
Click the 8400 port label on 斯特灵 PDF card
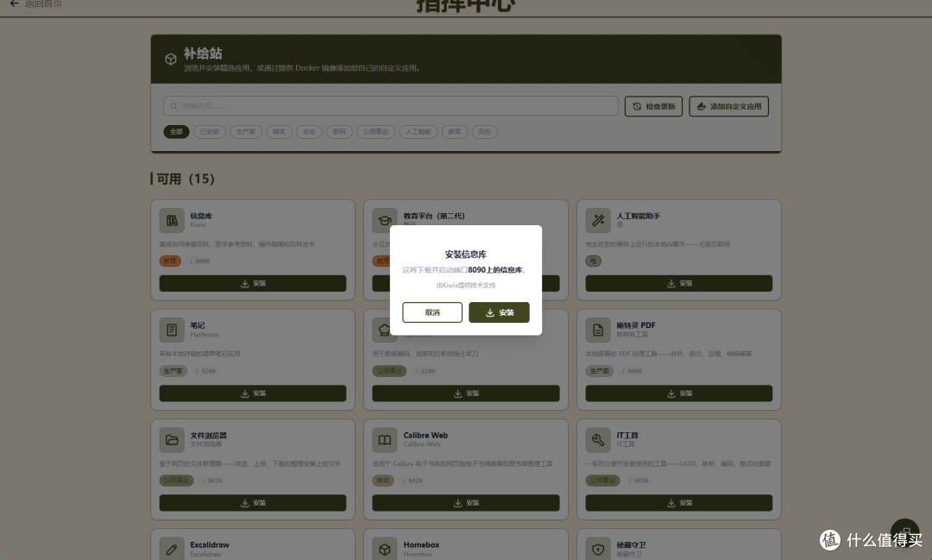tap(633, 371)
